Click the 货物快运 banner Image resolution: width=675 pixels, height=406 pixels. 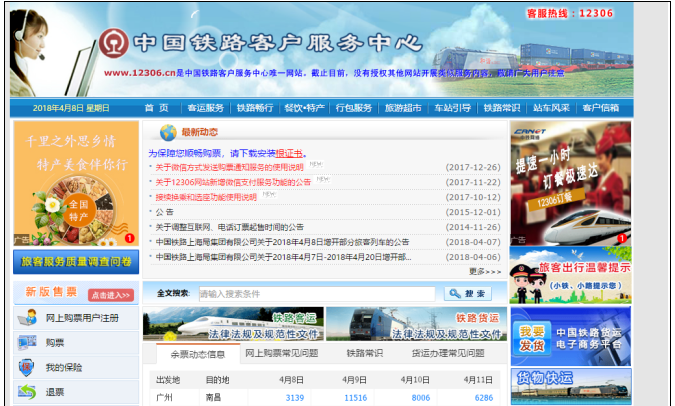pyautogui.click(x=571, y=387)
